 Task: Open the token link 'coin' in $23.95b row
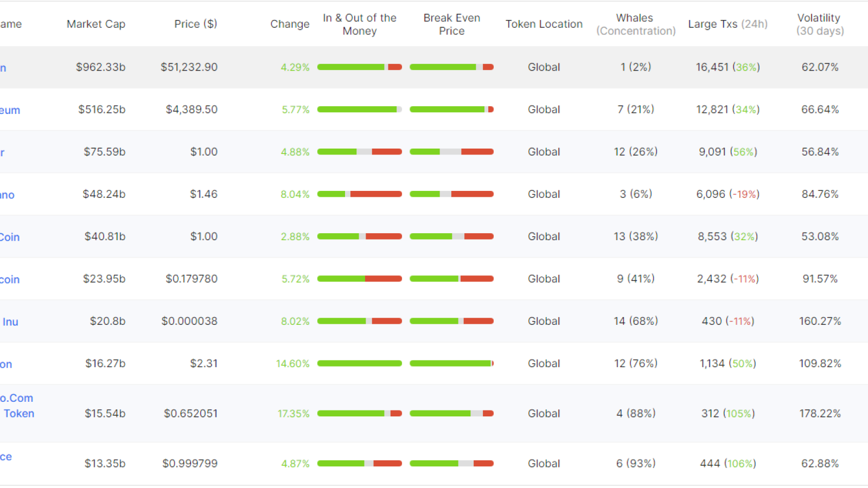pos(10,279)
